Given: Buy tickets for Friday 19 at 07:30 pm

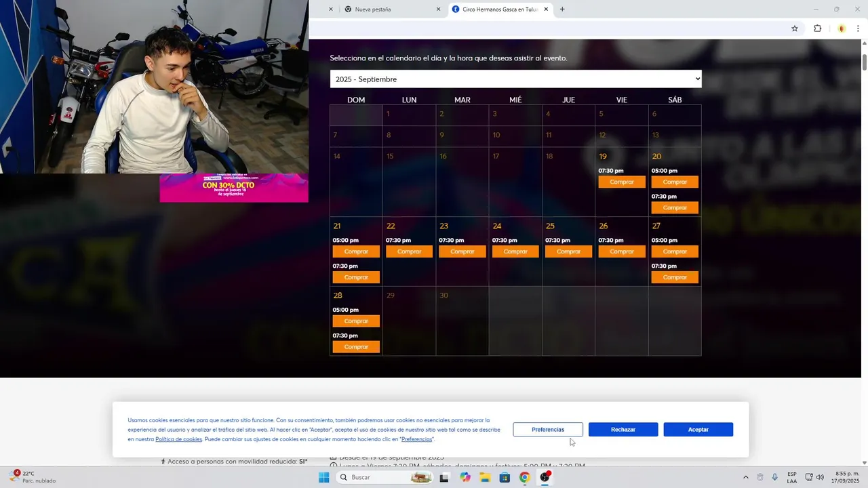Looking at the screenshot, I should point(622,182).
